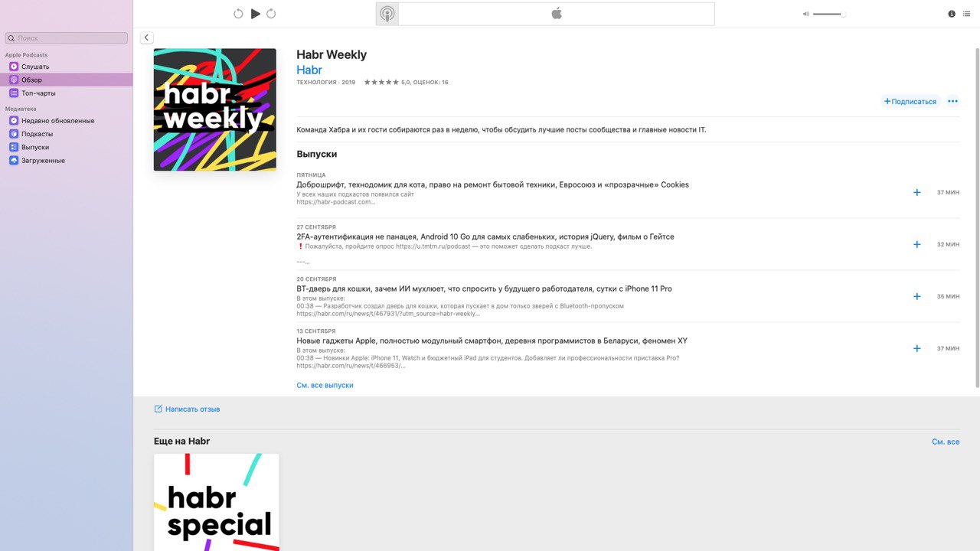Adjust the volume slider

(829, 14)
